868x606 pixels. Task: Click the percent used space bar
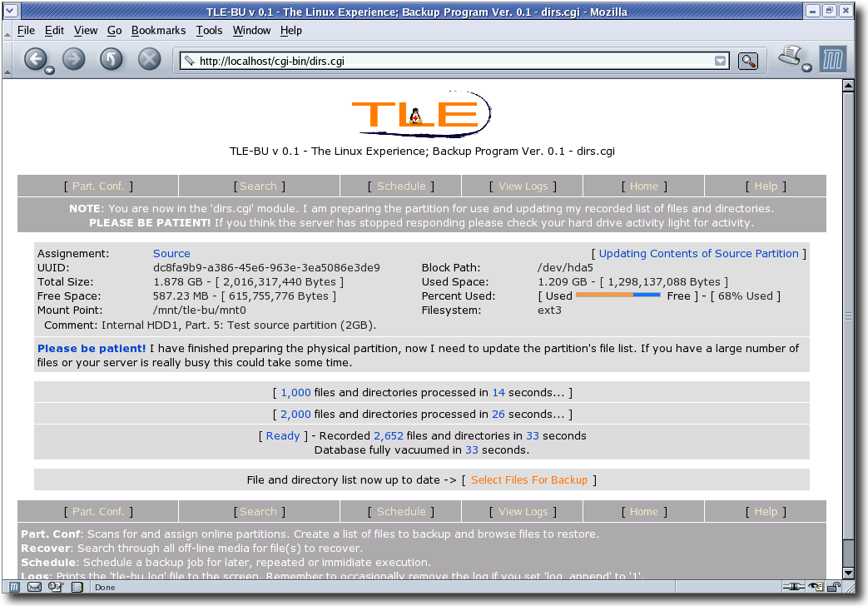[618, 296]
